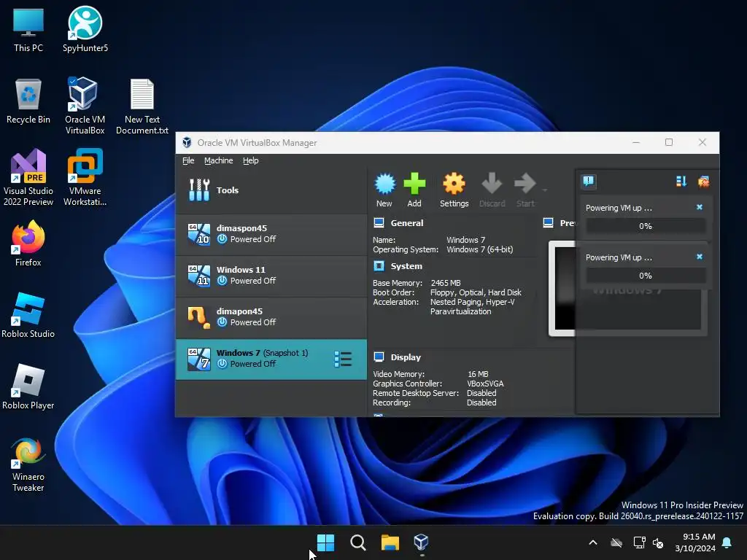The width and height of the screenshot is (747, 560).
Task: Click the Display section header
Action: coord(406,357)
